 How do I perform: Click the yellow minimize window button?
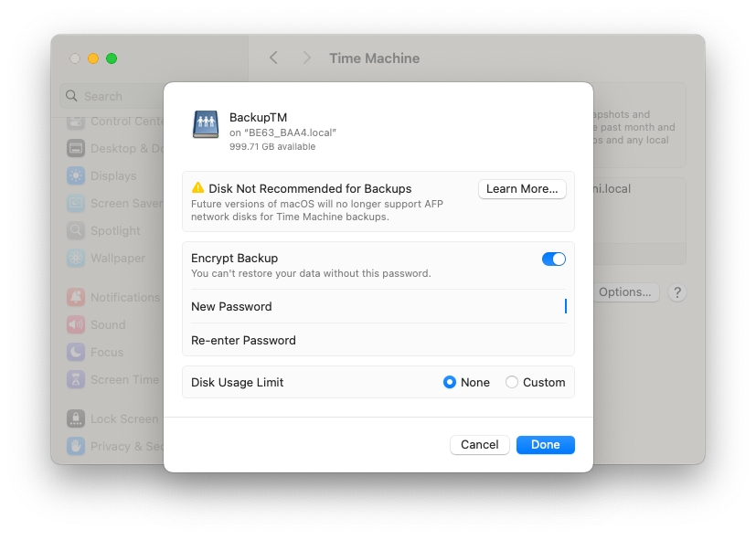93,58
